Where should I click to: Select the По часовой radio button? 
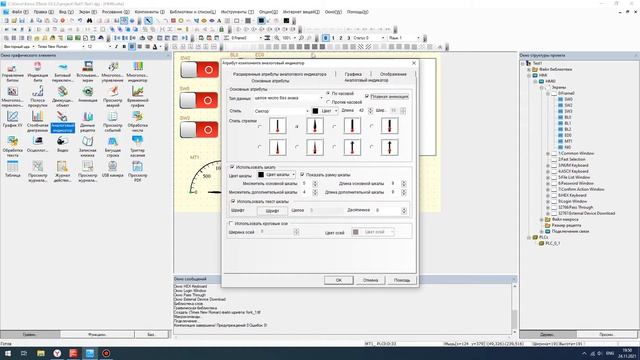pos(328,93)
